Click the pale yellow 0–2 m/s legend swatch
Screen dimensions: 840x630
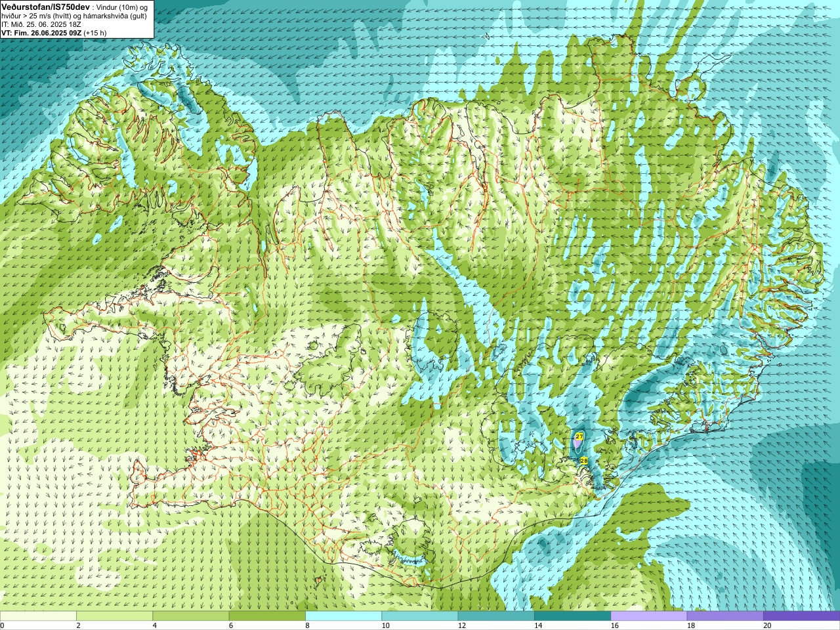[38, 616]
